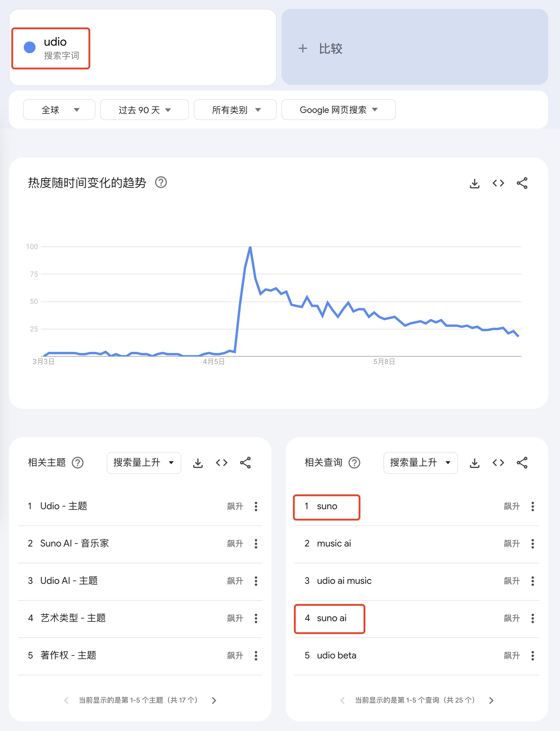Download the 相关主题 list
560x731 pixels.
tap(198, 463)
